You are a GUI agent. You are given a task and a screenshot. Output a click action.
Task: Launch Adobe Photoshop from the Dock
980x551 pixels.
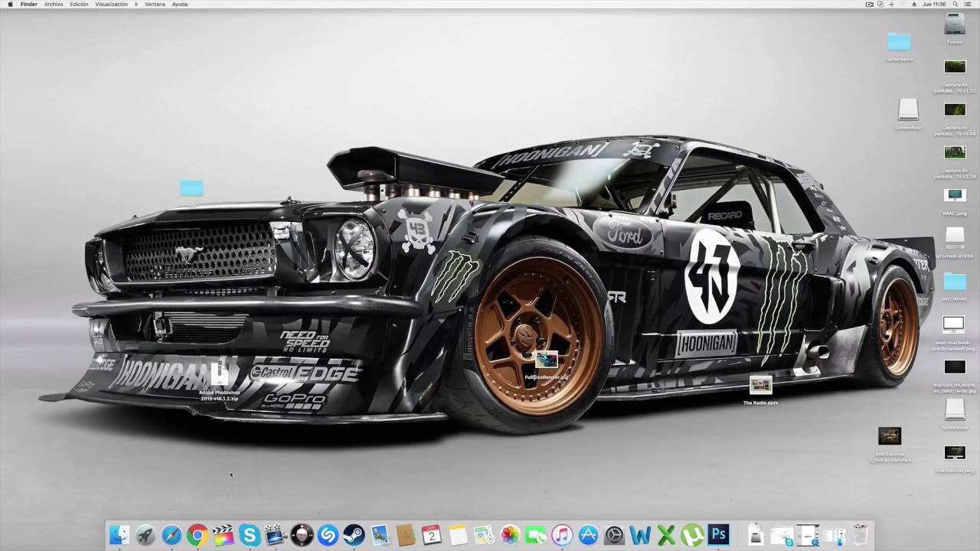point(718,535)
